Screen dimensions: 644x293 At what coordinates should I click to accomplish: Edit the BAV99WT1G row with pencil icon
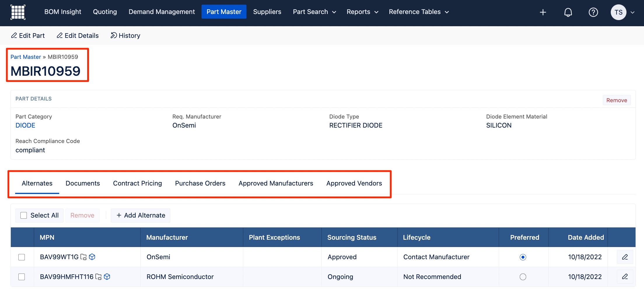tap(625, 257)
